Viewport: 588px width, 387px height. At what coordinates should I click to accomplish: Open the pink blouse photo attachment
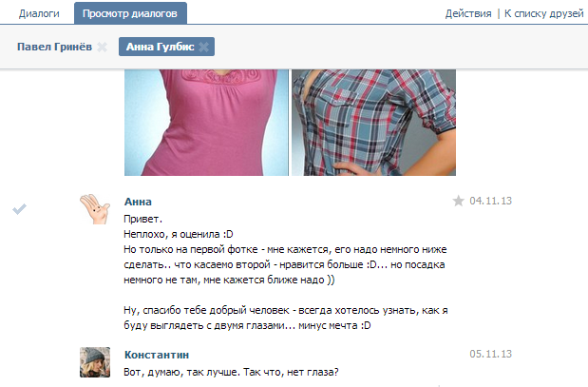coord(206,123)
